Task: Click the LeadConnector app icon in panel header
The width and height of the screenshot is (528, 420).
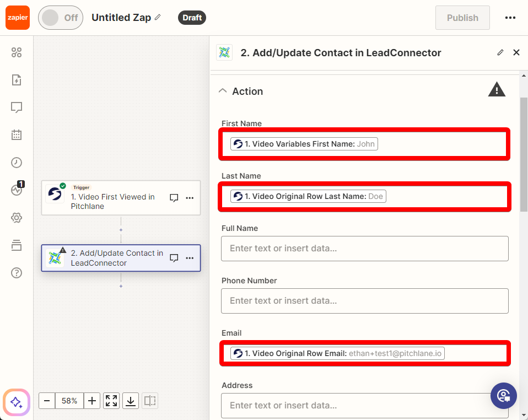Action: pos(224,52)
